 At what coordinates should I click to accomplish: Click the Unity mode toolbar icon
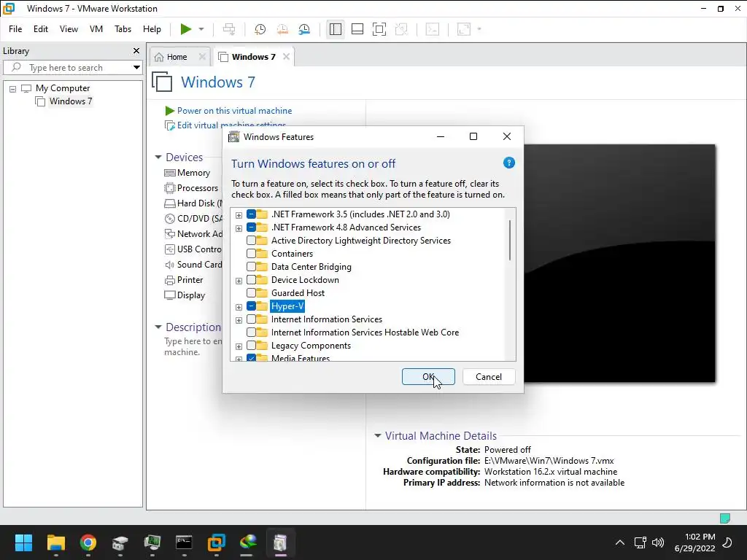click(x=402, y=29)
